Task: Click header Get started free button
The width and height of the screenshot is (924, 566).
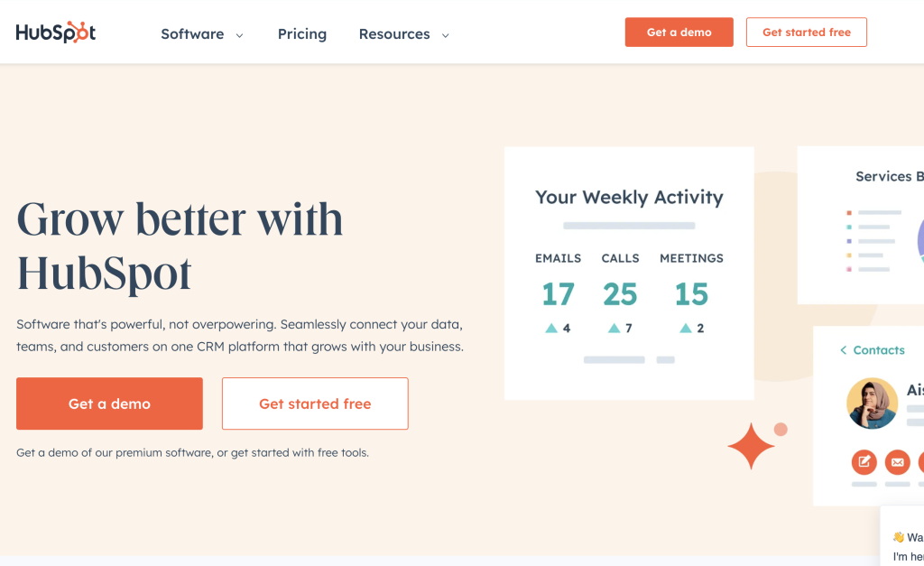Action: tap(806, 32)
